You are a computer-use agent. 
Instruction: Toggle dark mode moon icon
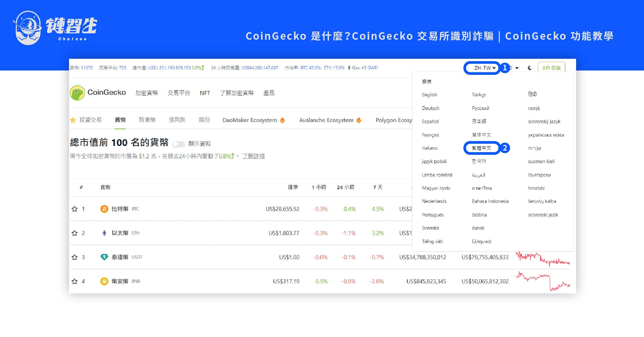pos(529,68)
